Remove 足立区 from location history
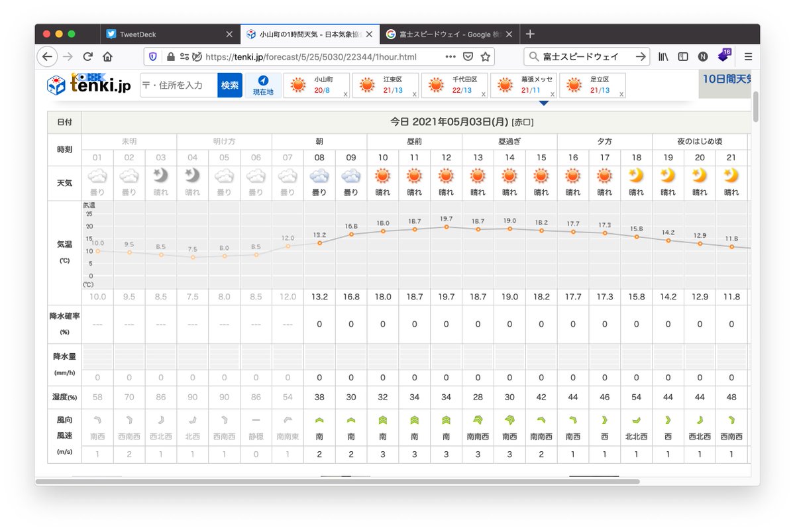 tap(621, 95)
